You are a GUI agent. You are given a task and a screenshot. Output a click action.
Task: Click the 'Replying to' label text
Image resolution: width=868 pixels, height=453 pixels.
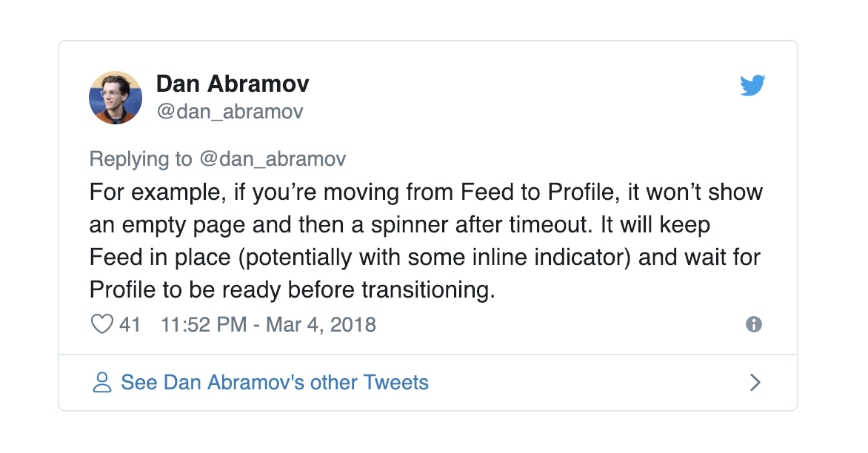[x=141, y=159]
